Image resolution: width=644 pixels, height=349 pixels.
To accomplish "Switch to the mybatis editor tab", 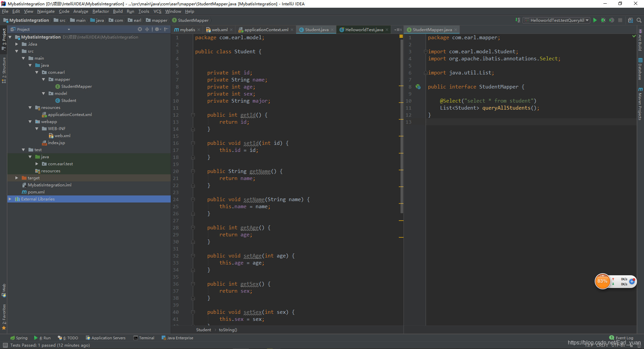I will pyautogui.click(x=187, y=30).
